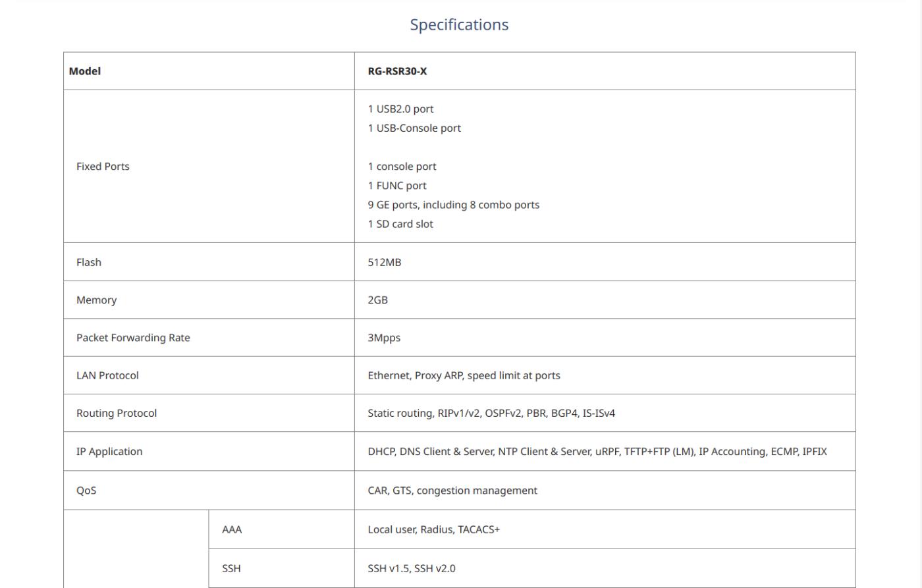922x588 pixels.
Task: Select the RG-RSR30-X model name
Action: 397,71
